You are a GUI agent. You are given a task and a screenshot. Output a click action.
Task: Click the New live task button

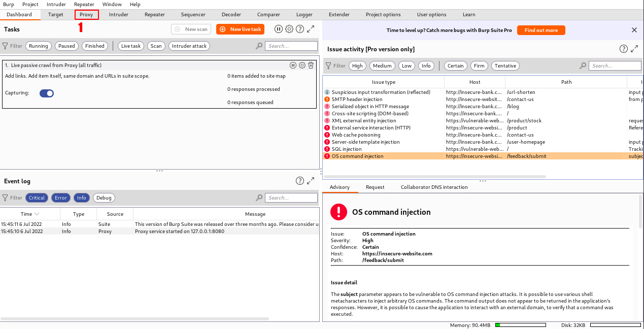(x=240, y=29)
